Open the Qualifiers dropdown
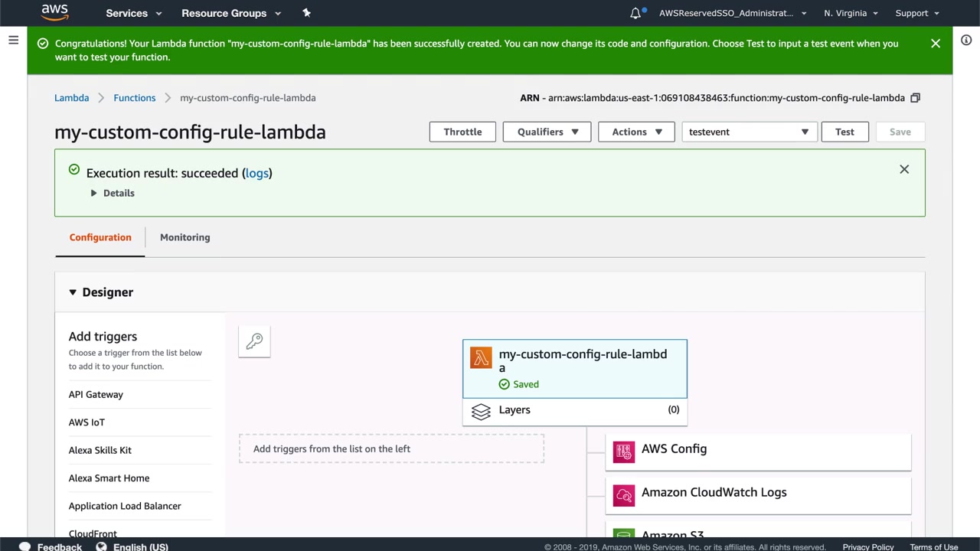This screenshot has width=980, height=551. pos(547,132)
